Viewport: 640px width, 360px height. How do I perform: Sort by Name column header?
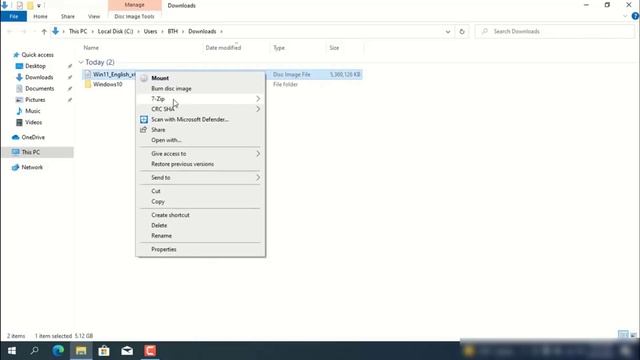[x=91, y=48]
